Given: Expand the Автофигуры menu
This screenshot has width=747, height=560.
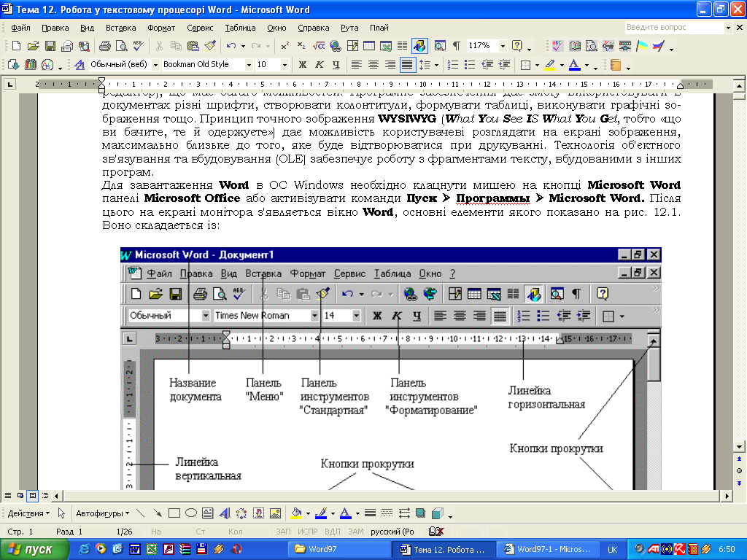Looking at the screenshot, I should pos(102,513).
